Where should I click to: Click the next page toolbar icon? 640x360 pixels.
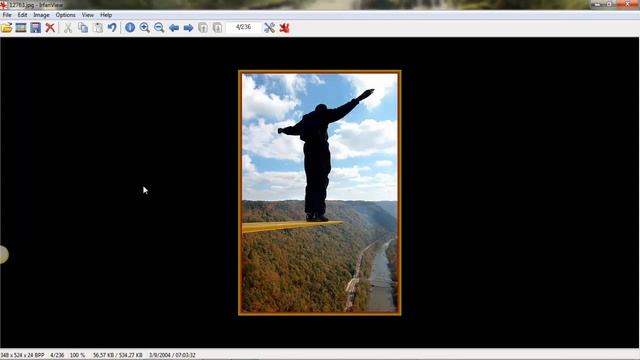(x=218, y=27)
